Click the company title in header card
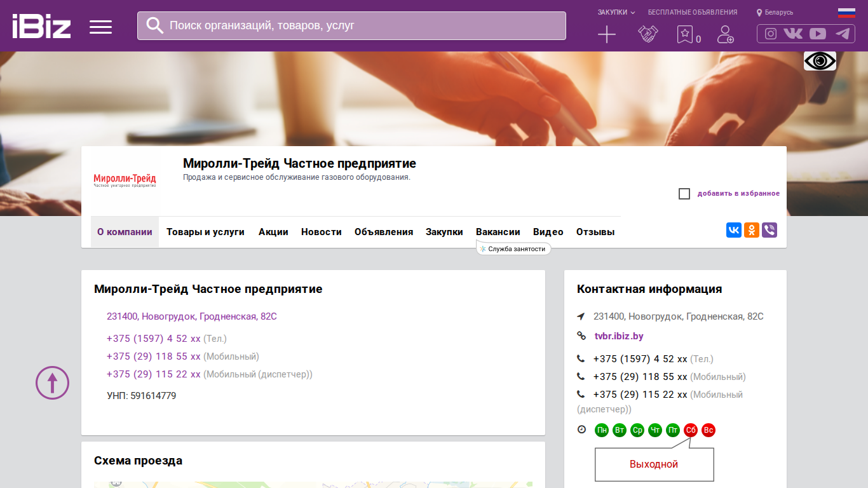868x488 pixels. [x=299, y=164]
